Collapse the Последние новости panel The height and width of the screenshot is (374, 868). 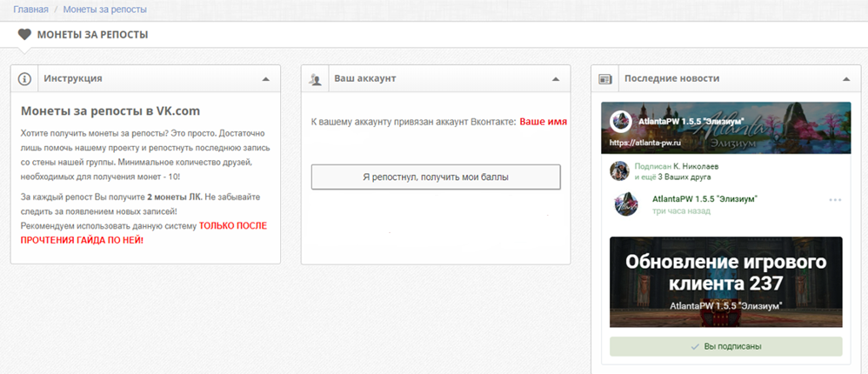[x=846, y=79]
